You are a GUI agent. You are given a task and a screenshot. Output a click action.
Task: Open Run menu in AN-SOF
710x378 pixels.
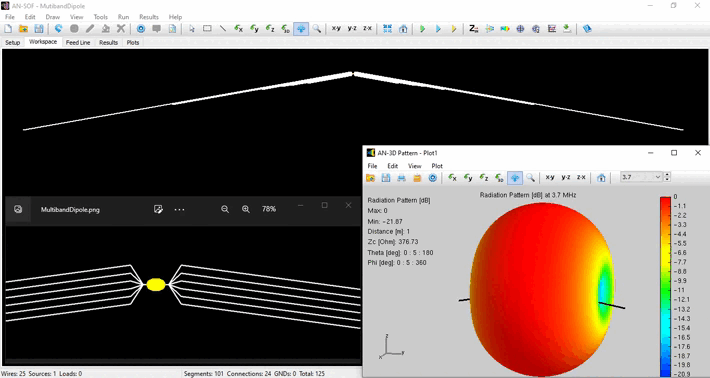(x=123, y=17)
